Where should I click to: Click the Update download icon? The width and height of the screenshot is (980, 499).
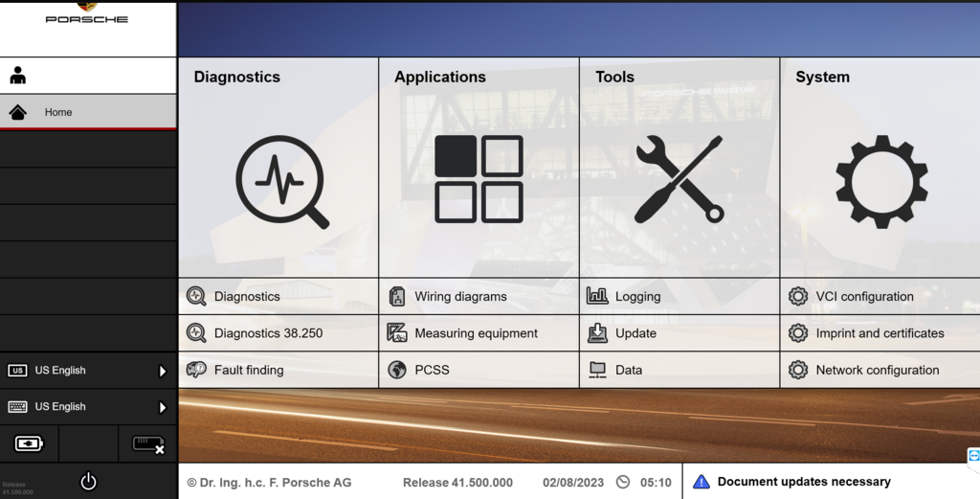click(x=597, y=332)
